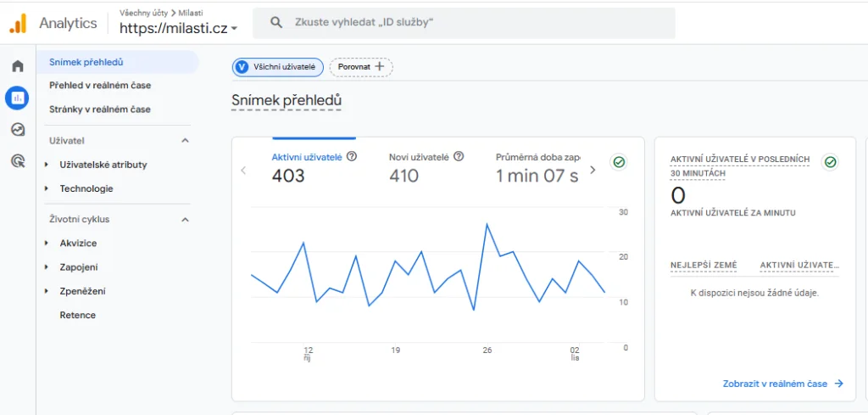868x415 pixels.
Task: Click the V badge on Všichni uživatelé
Action: (x=242, y=67)
